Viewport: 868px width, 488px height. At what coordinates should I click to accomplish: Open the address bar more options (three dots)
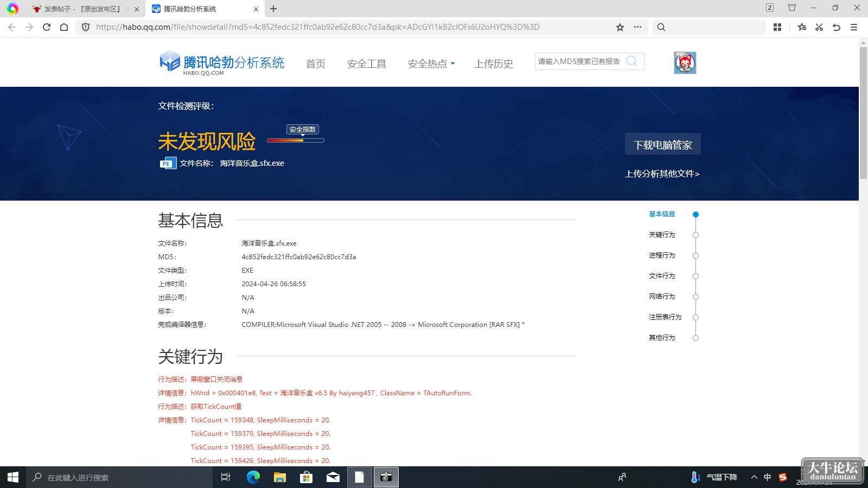click(x=637, y=27)
